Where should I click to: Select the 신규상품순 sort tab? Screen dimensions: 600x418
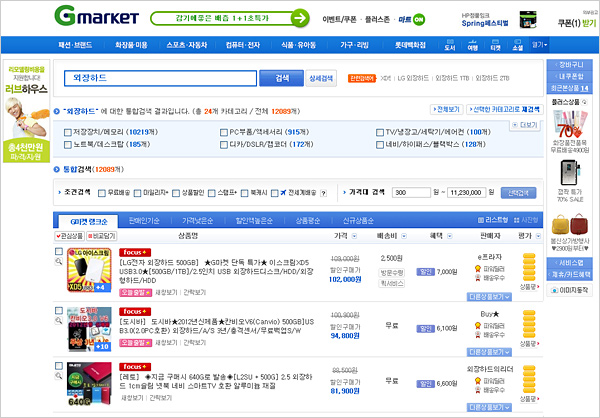click(x=358, y=221)
